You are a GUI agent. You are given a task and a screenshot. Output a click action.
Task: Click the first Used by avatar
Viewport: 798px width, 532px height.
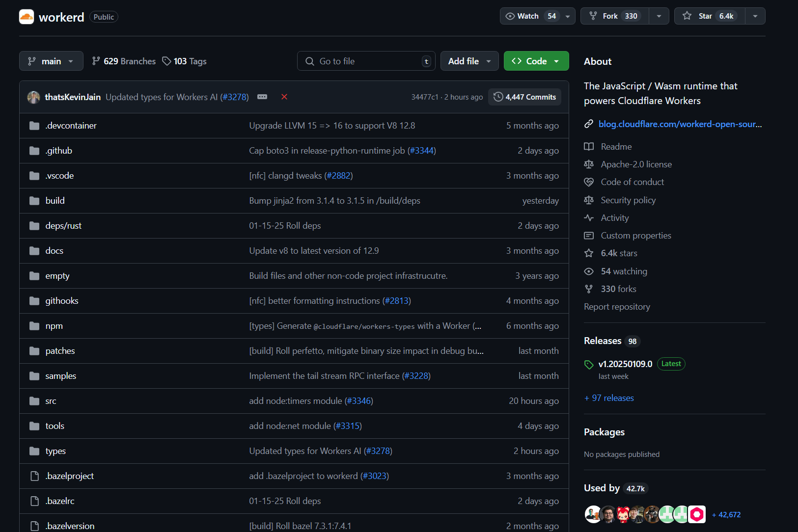593,514
